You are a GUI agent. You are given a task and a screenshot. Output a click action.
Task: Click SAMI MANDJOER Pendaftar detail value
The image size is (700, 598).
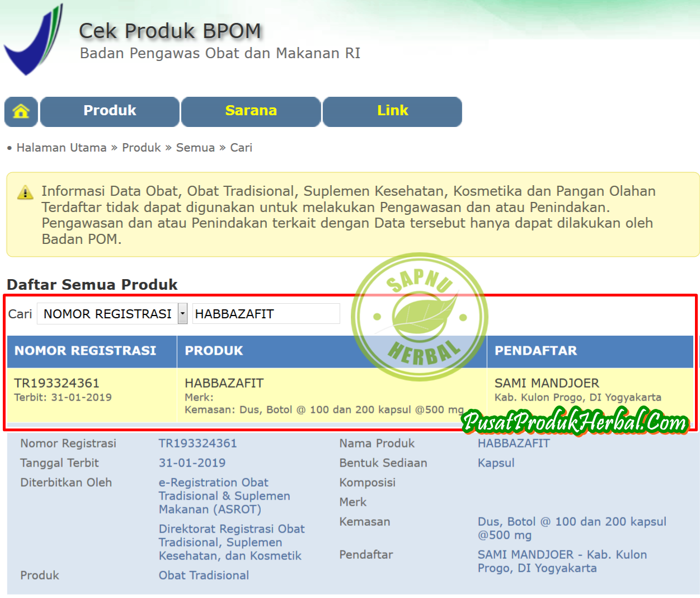(562, 562)
